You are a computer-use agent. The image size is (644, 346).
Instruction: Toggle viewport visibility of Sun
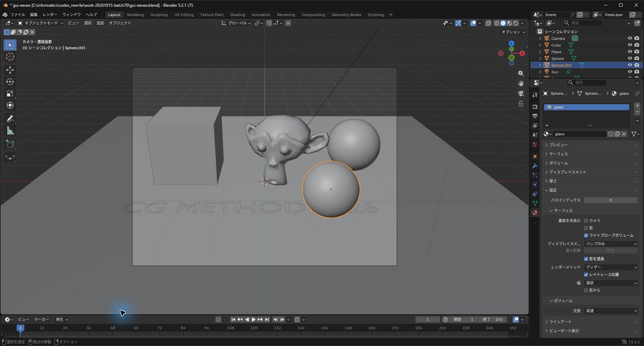pyautogui.click(x=630, y=72)
